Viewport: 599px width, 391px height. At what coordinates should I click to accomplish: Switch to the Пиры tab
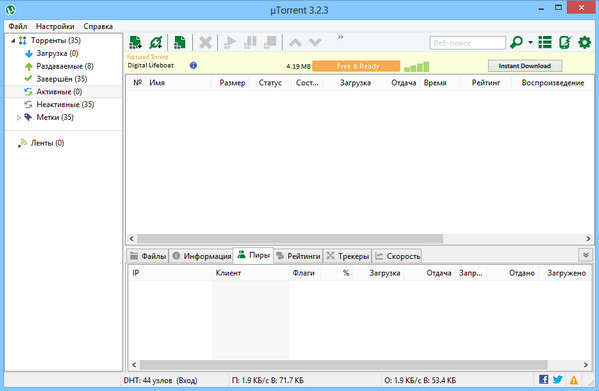coord(253,255)
